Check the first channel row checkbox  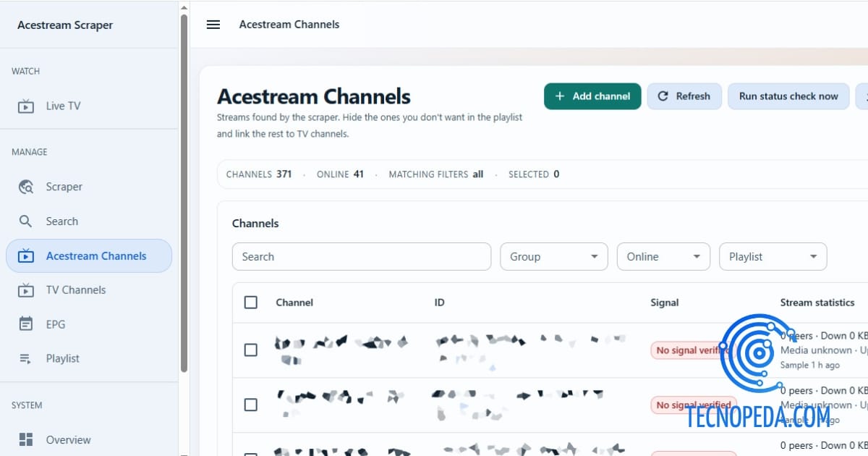pyautogui.click(x=251, y=350)
